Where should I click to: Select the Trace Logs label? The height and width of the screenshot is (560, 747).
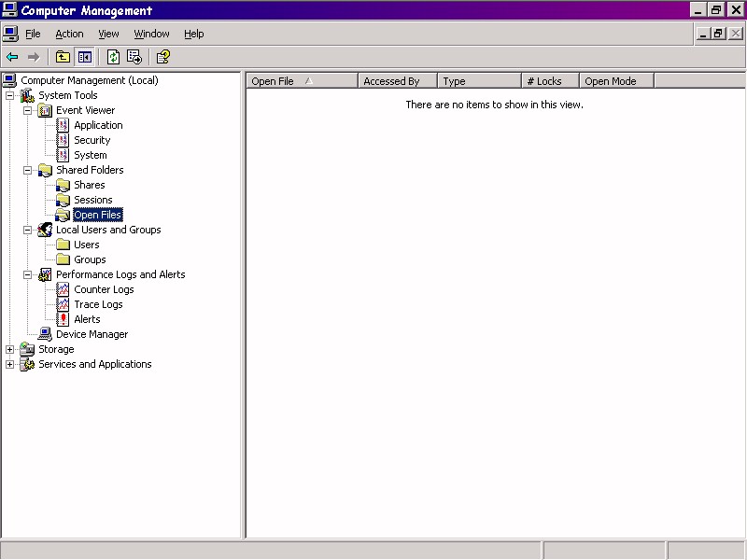99,304
